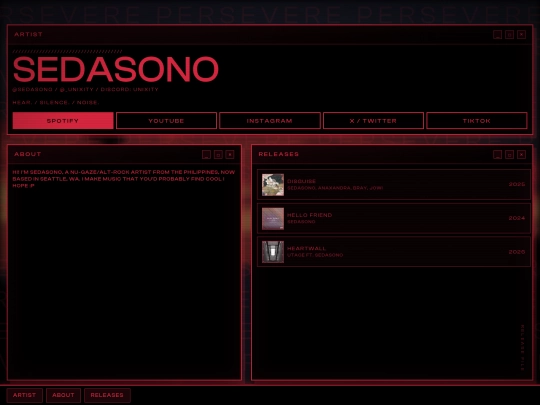The image size is (540, 405).
Task: Select the About taskbar tab
Action: [x=63, y=395]
